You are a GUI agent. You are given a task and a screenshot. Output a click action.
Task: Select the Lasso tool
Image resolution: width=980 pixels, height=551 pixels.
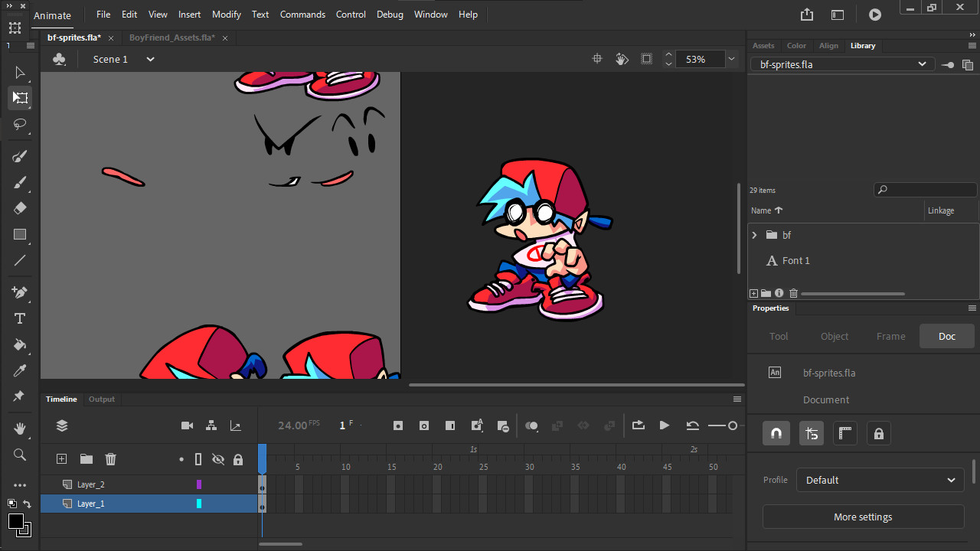click(20, 124)
